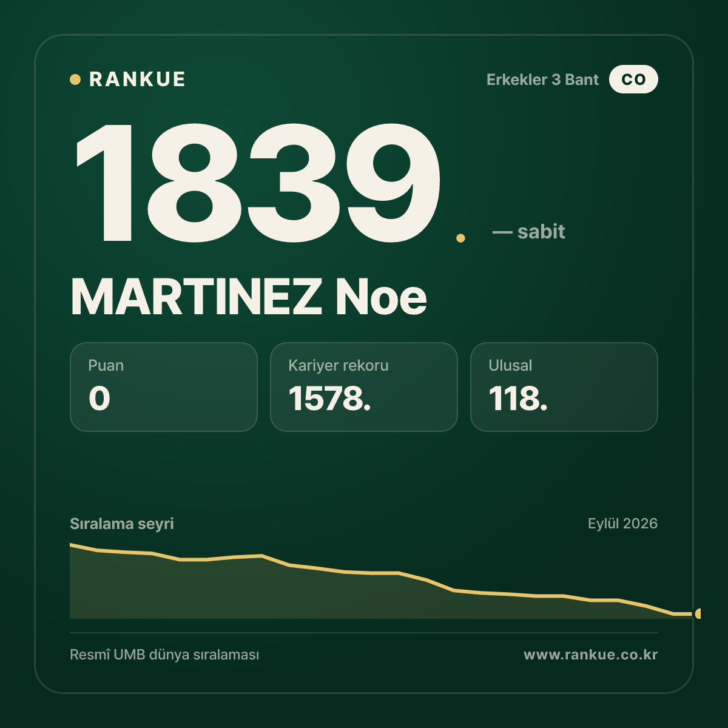Click the Erkekler 3 Bant label

click(x=542, y=79)
